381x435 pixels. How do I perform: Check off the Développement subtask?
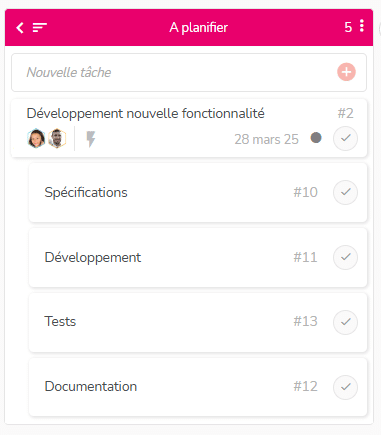(x=345, y=257)
